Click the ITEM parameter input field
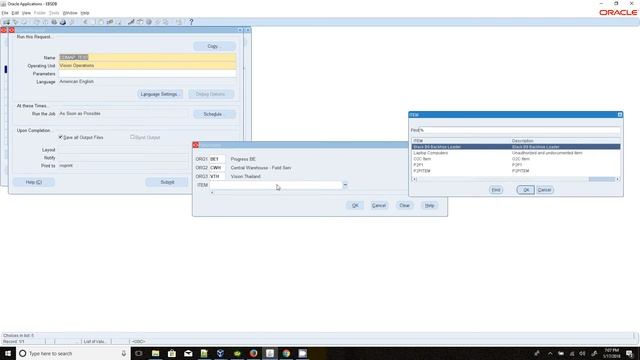640x360 pixels. click(276, 185)
